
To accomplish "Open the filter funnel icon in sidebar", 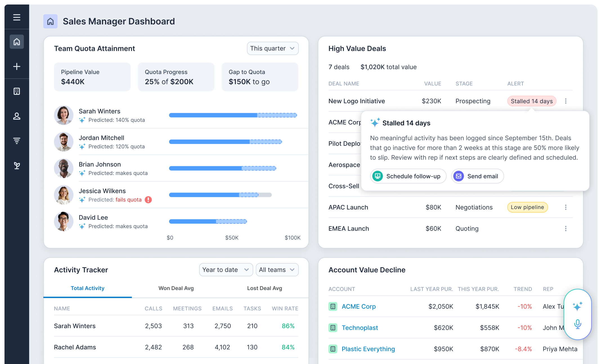I will (17, 141).
